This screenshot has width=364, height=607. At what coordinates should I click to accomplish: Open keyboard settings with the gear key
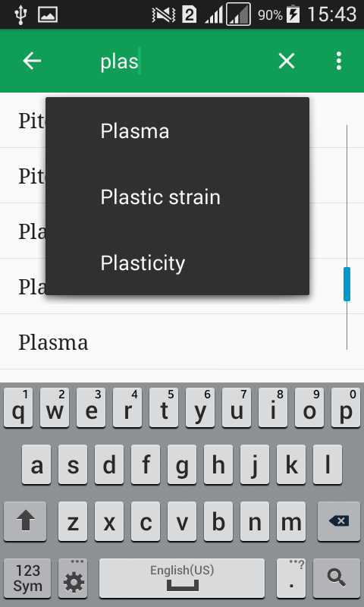point(73,578)
